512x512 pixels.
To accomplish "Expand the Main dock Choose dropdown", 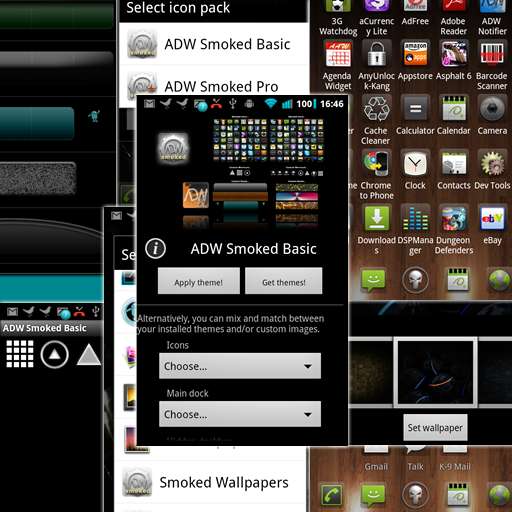I will [x=240, y=414].
